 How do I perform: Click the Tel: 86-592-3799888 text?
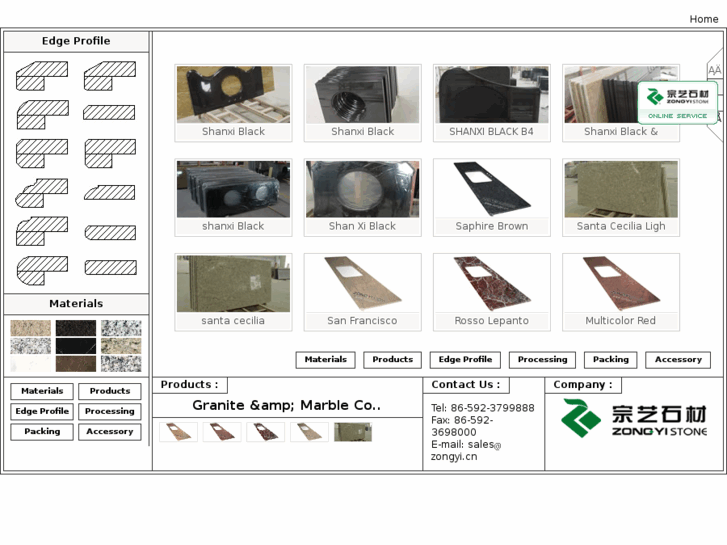(x=483, y=408)
